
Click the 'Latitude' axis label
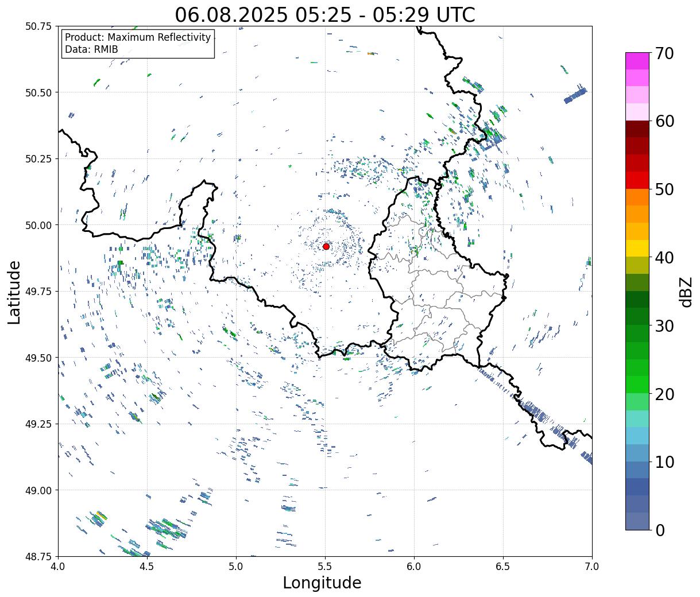[14, 292]
